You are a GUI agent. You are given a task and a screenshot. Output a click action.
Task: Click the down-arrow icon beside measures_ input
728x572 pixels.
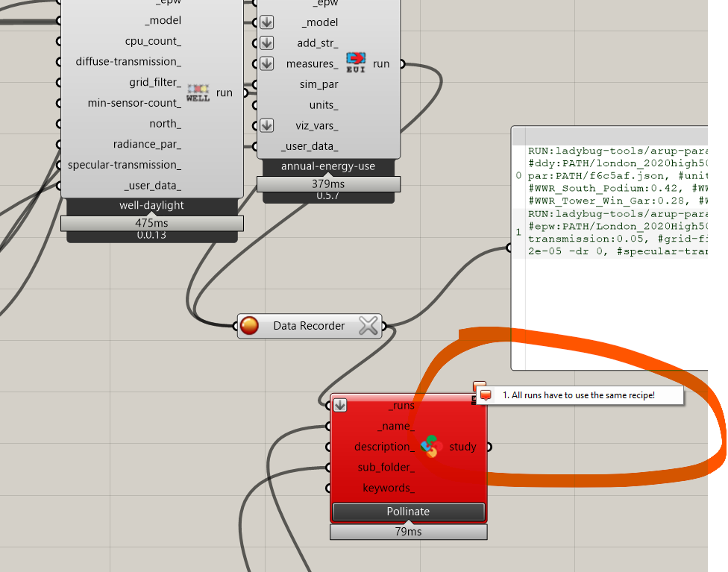tap(266, 63)
